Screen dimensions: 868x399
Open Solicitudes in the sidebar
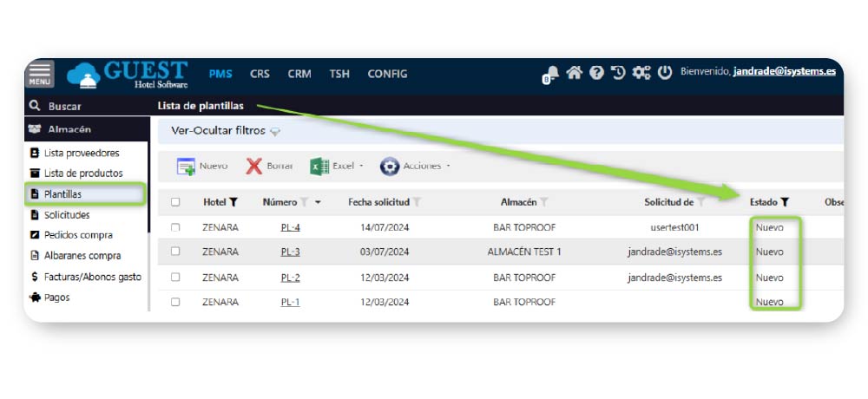click(67, 214)
